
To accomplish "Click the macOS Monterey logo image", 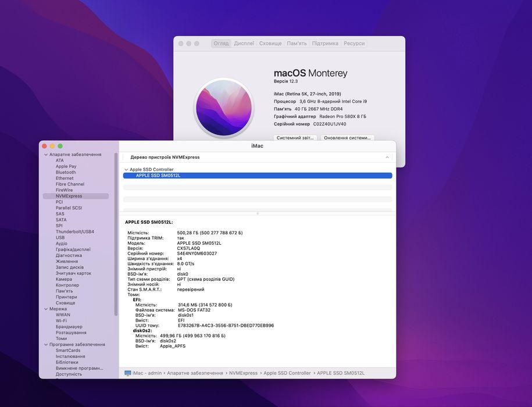I will pos(224,108).
